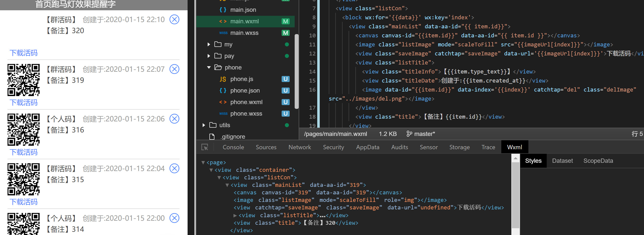The width and height of the screenshot is (644, 235).
Task: Collapse the listCon view node
Action: click(219, 178)
